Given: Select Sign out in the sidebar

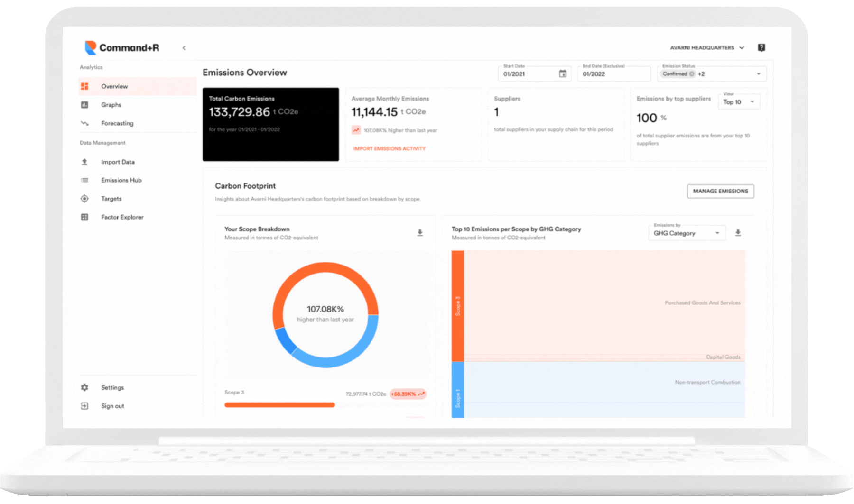Looking at the screenshot, I should tap(137, 406).
